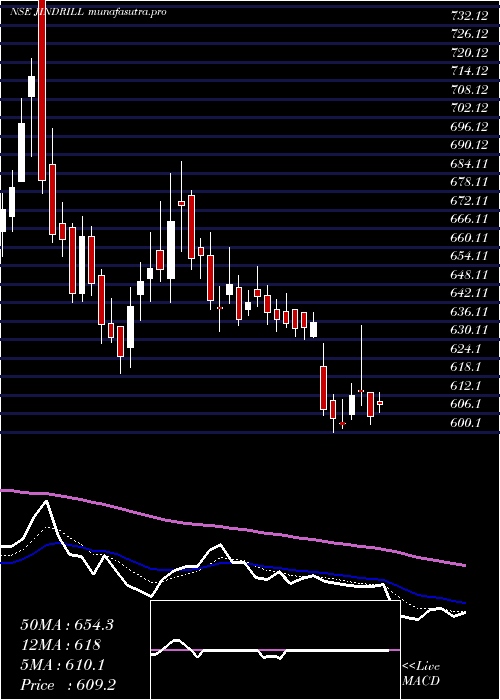Click the tallest red candlestick at the chart top
The image size is (500, 700).
click(x=42, y=90)
